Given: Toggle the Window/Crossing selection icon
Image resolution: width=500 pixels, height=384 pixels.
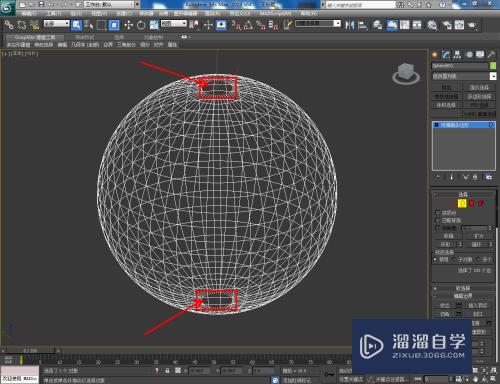Looking at the screenshot, I should [114, 25].
